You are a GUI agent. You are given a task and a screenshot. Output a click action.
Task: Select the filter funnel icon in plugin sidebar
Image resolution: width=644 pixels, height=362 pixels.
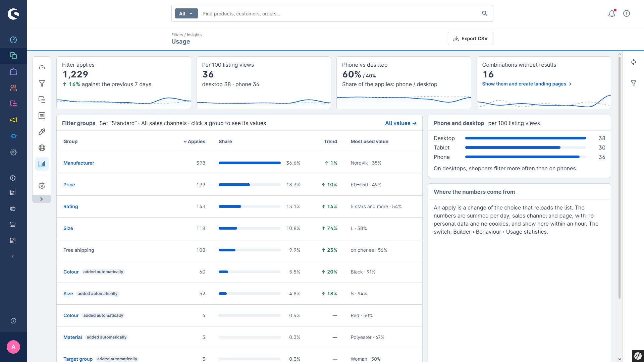pyautogui.click(x=42, y=83)
